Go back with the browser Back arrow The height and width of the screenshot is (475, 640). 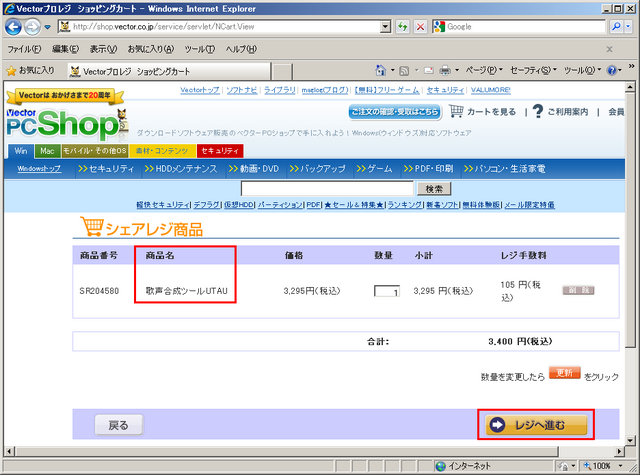[x=13, y=27]
